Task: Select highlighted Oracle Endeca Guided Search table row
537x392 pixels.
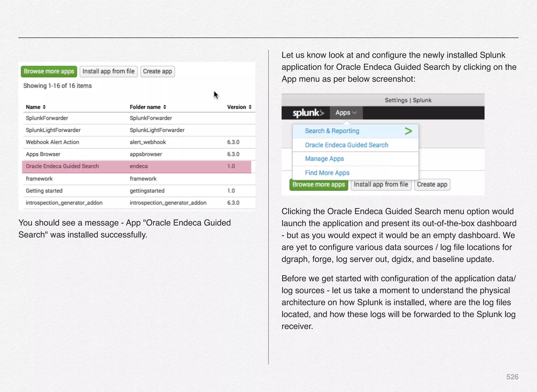Action: click(x=137, y=167)
